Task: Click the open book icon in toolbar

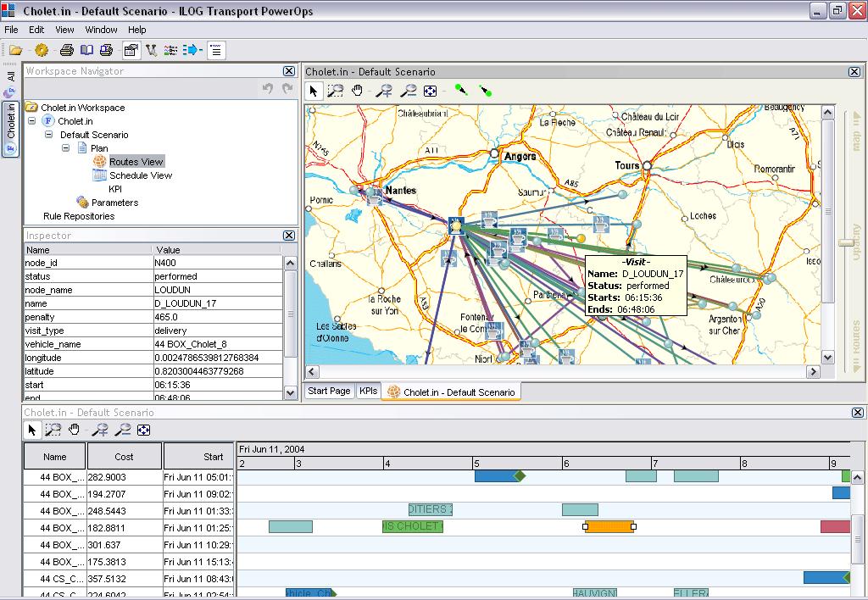Action: coord(87,50)
